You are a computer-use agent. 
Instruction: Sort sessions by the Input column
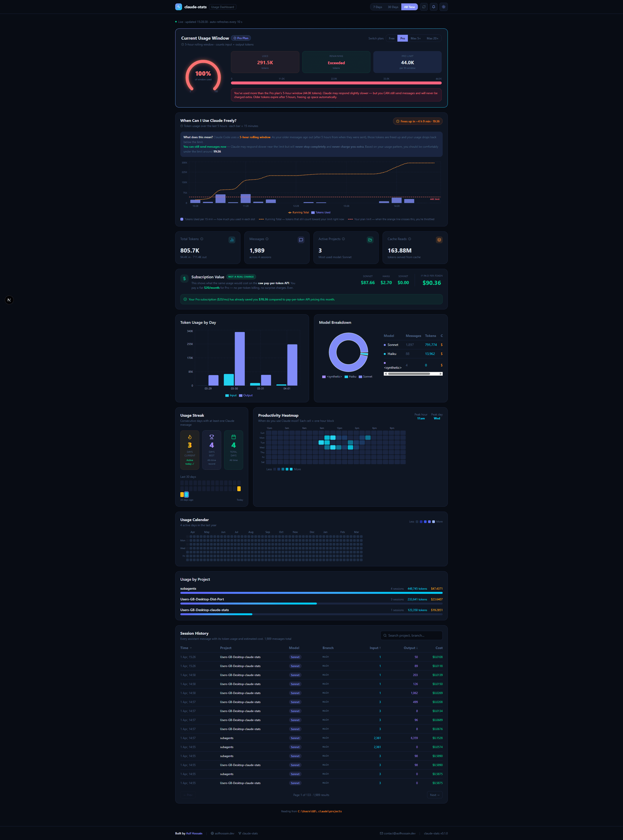[375, 648]
